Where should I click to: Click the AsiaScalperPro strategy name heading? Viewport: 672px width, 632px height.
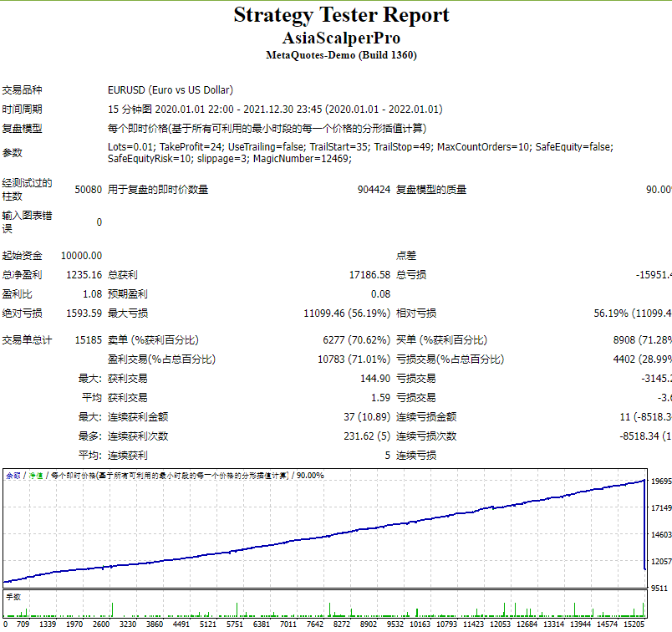341,38
